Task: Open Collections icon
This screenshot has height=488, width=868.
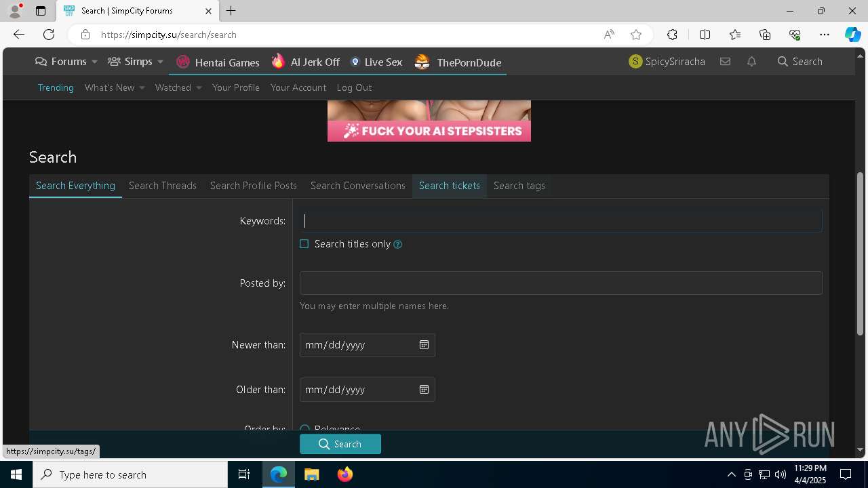Action: coord(765,35)
